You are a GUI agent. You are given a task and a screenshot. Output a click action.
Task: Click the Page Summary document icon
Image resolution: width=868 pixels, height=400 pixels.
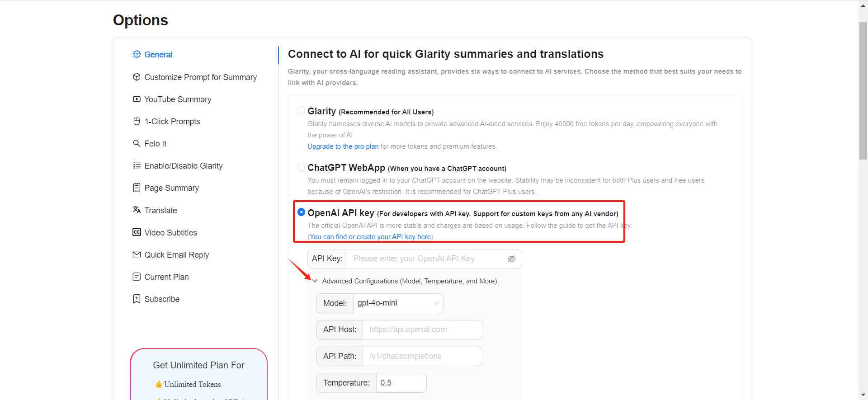tap(137, 188)
